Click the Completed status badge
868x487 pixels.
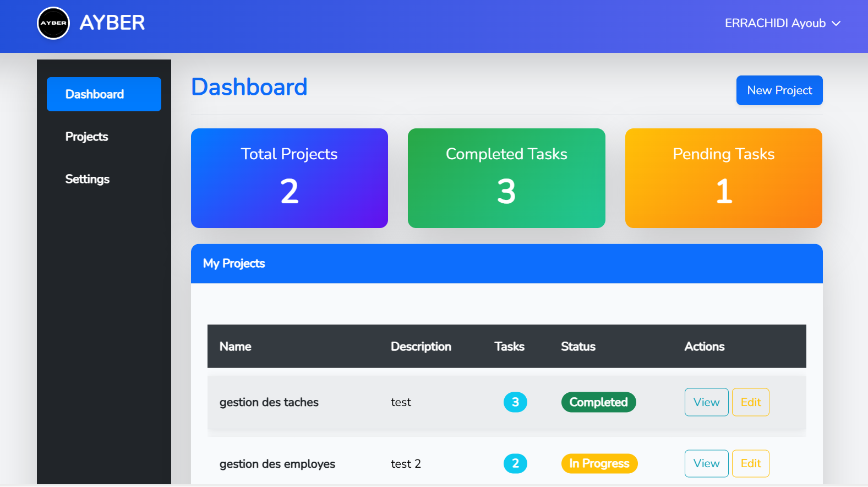[x=598, y=402]
